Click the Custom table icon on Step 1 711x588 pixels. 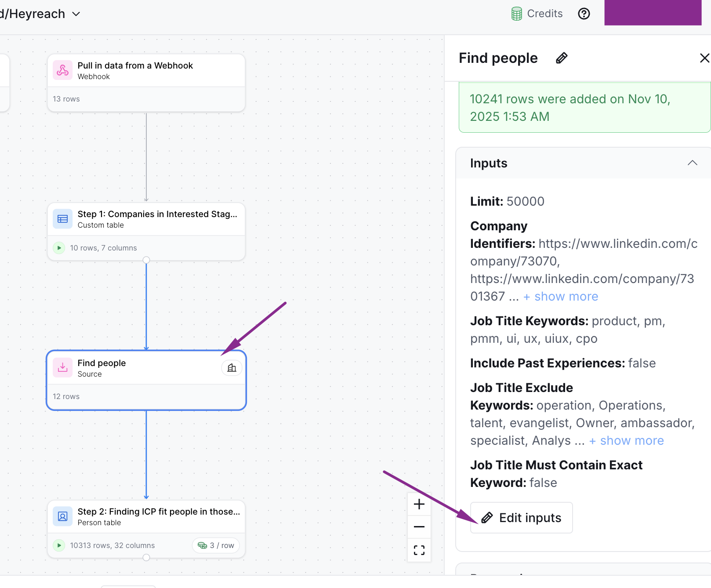click(x=62, y=218)
